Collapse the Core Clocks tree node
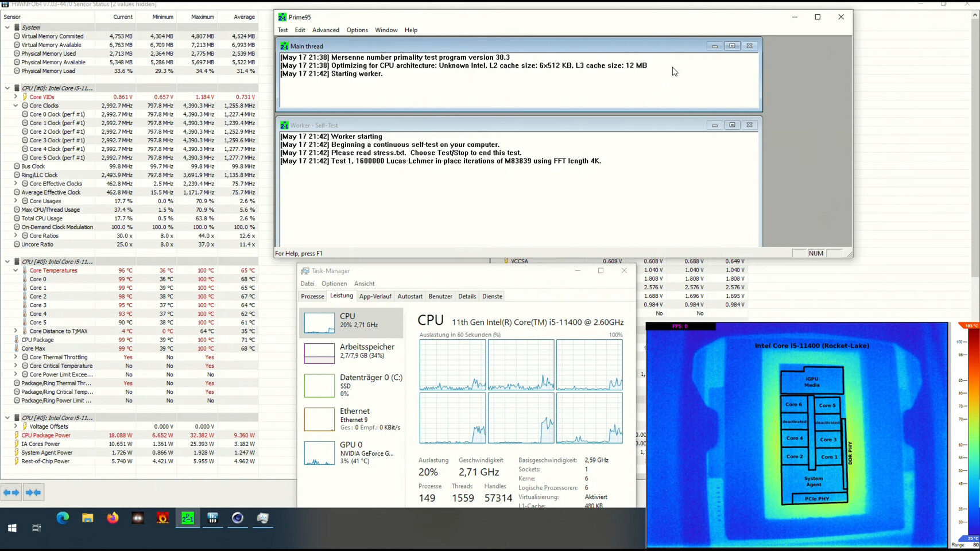The height and width of the screenshot is (551, 980). [16, 106]
